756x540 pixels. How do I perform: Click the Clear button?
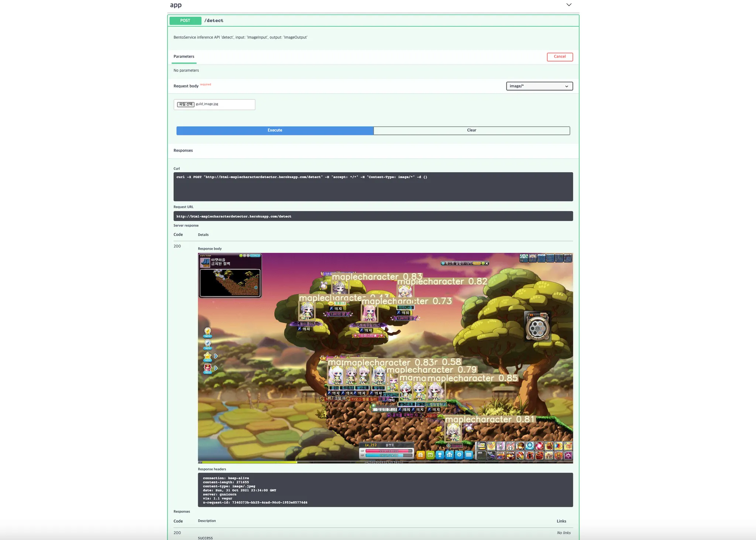click(471, 130)
